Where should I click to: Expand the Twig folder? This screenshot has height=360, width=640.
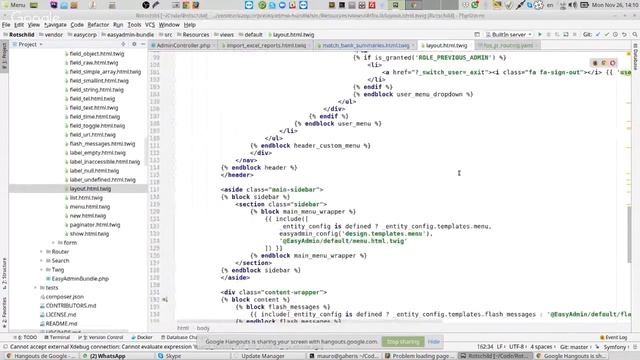click(41, 270)
